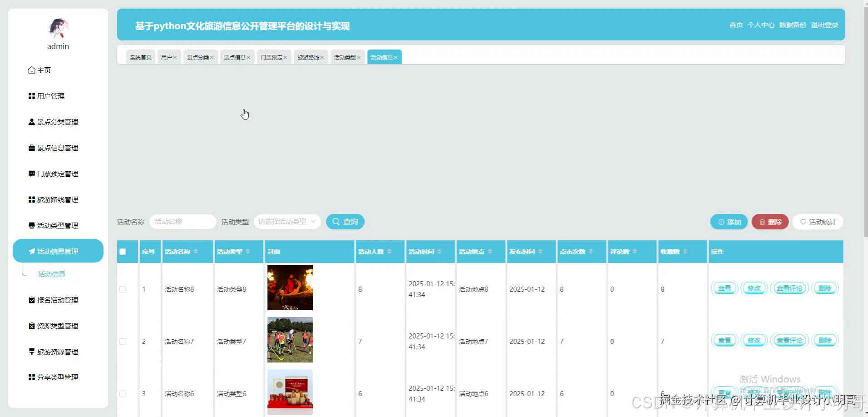Click the chat icon beside 门票预定管理
This screenshot has height=417, width=868.
[x=32, y=174]
